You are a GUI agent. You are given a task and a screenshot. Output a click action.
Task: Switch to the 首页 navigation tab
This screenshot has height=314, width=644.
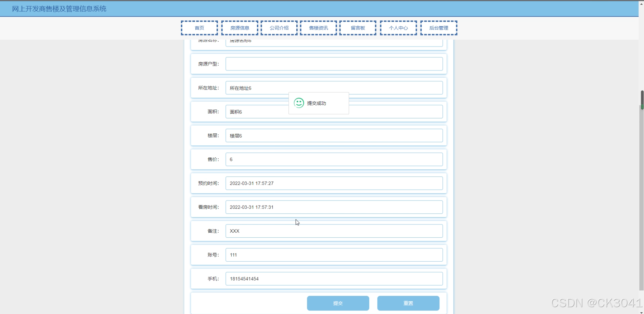point(199,28)
